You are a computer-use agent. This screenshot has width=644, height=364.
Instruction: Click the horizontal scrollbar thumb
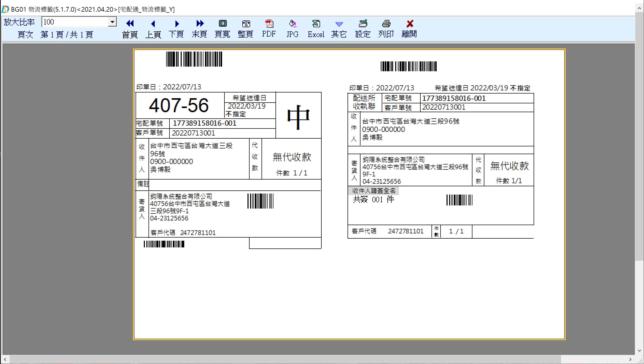(x=285, y=359)
